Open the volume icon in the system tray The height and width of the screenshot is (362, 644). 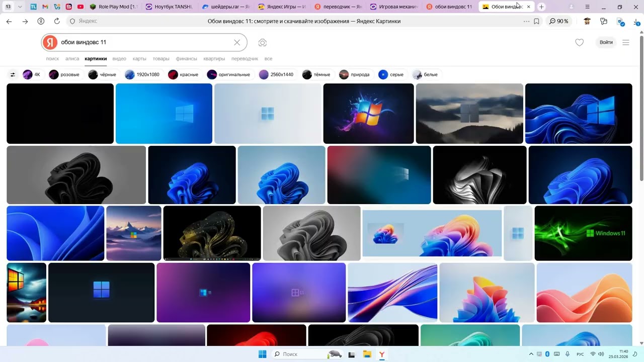(602, 354)
